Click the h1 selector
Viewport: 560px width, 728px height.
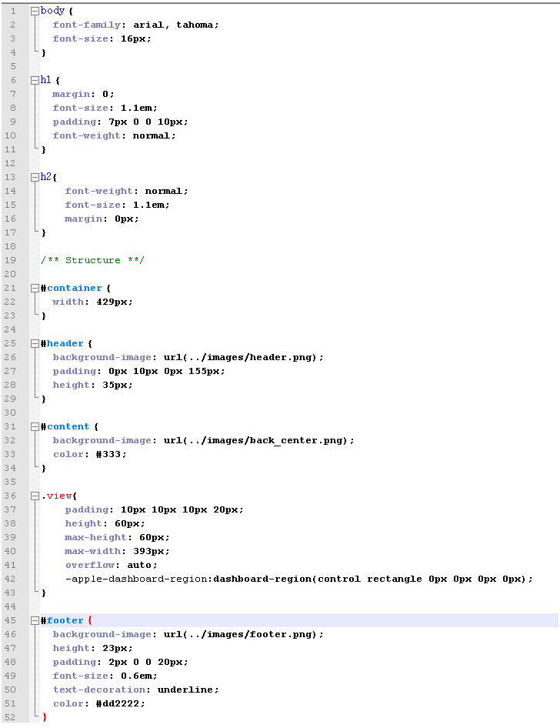tap(46, 80)
